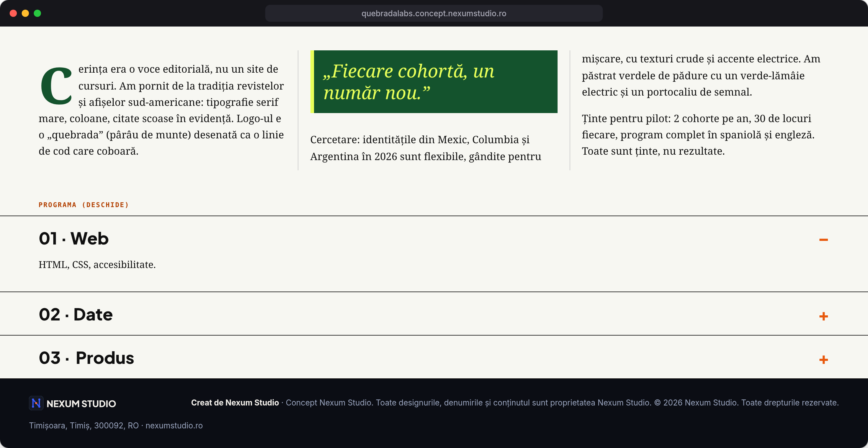The width and height of the screenshot is (868, 448).
Task: Click the footer address Timișoara, Timiș, 300092, RO · nexumstudio.ro
Action: pos(115,425)
